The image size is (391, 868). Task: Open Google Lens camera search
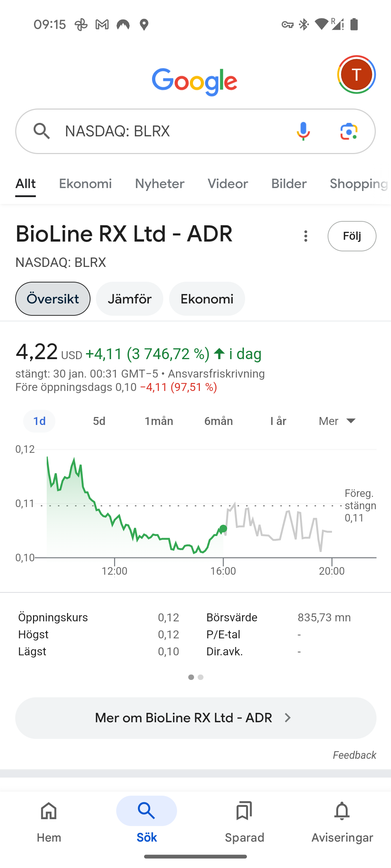point(349,131)
